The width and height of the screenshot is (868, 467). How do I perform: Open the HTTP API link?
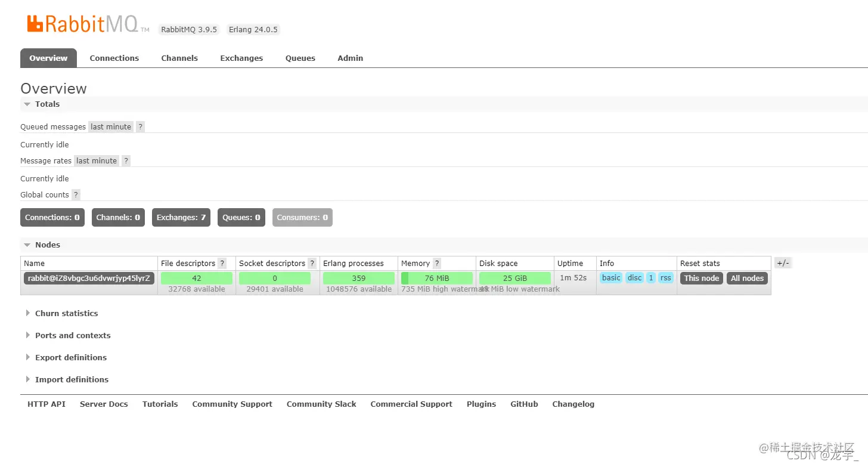[x=46, y=404]
